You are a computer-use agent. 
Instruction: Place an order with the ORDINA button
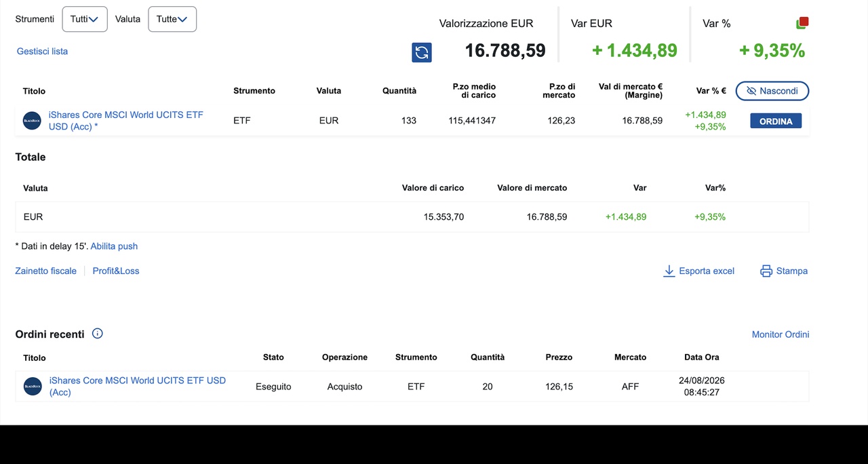click(x=776, y=121)
